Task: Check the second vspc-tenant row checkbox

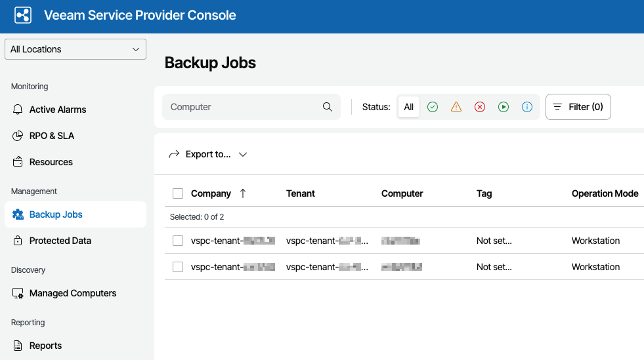Action: [x=178, y=267]
